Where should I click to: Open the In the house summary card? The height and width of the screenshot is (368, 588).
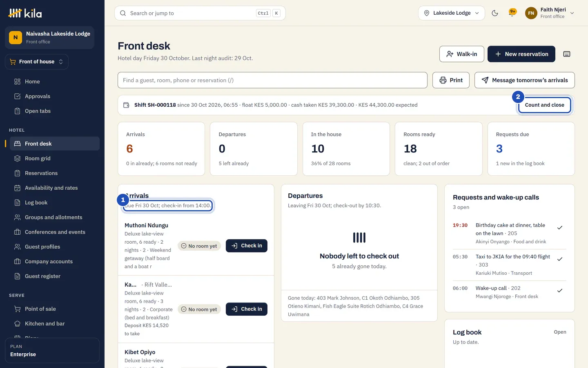pos(346,149)
